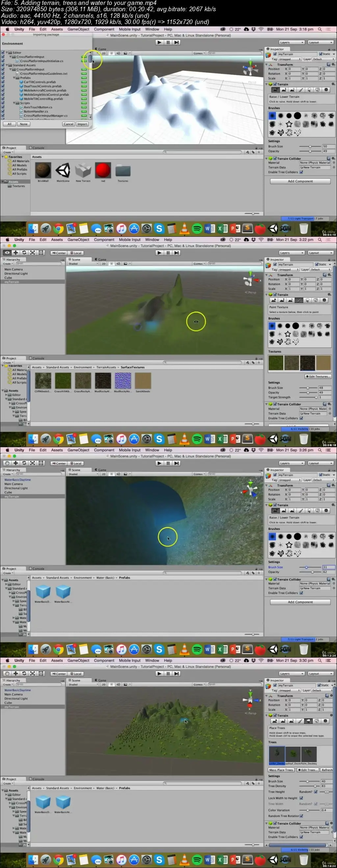Image resolution: width=337 pixels, height=868 pixels.
Task: Choose Smooth Height terrain tool in 3:18 pm frame
Action: [292, 90]
